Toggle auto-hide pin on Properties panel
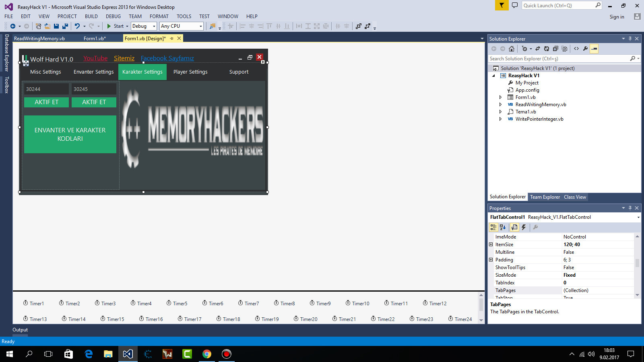The height and width of the screenshot is (362, 644). pos(630,208)
